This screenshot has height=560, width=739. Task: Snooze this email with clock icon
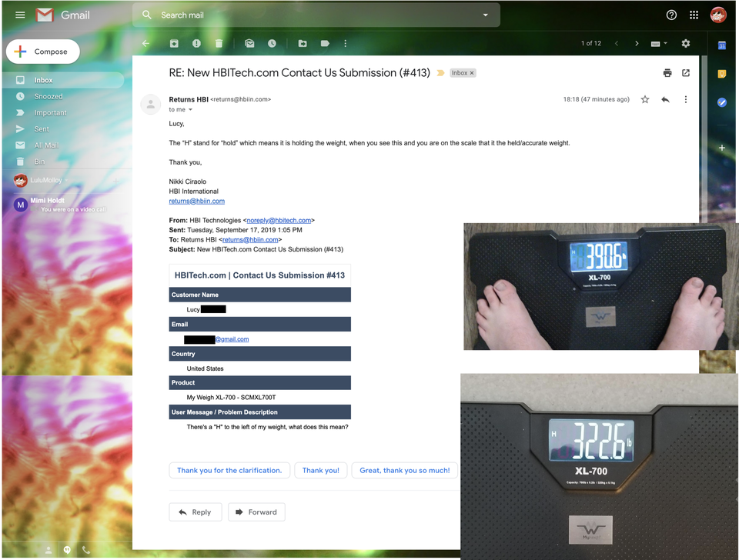[x=272, y=43]
